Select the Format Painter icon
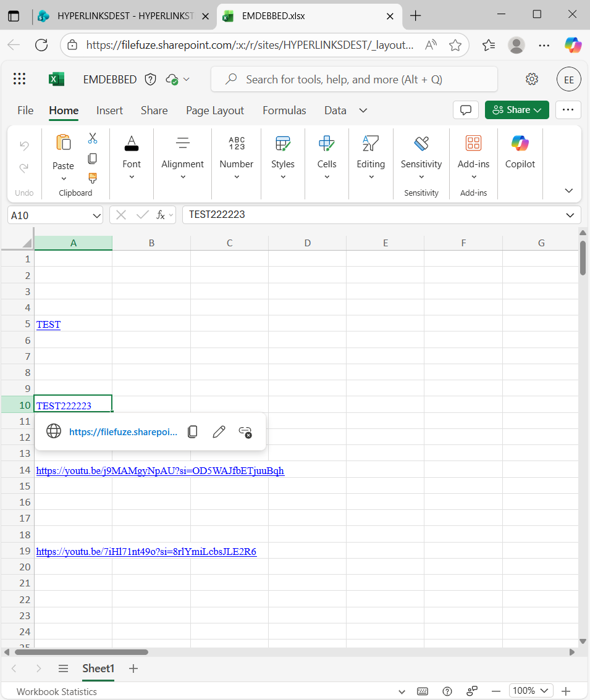Viewport: 590px width, 700px height. pos(93,178)
